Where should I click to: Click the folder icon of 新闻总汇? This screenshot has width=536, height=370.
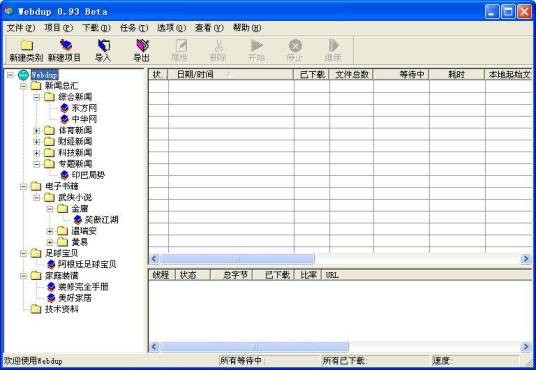coord(36,85)
